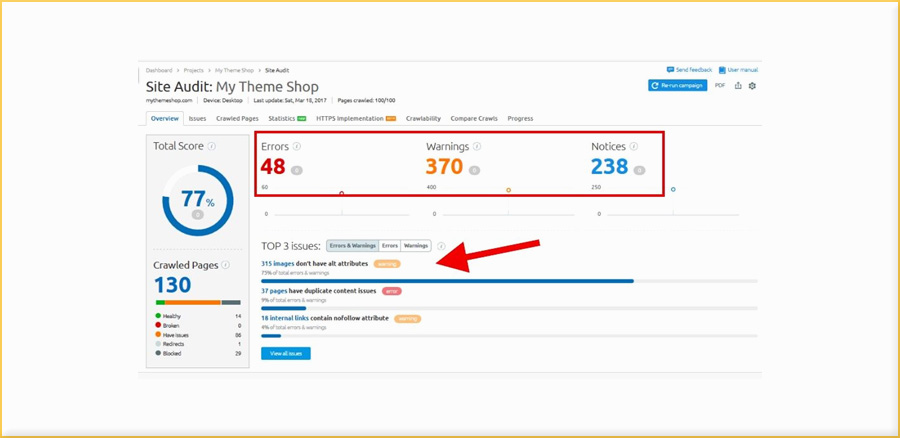Click the 77% total score donut chart

[198, 200]
